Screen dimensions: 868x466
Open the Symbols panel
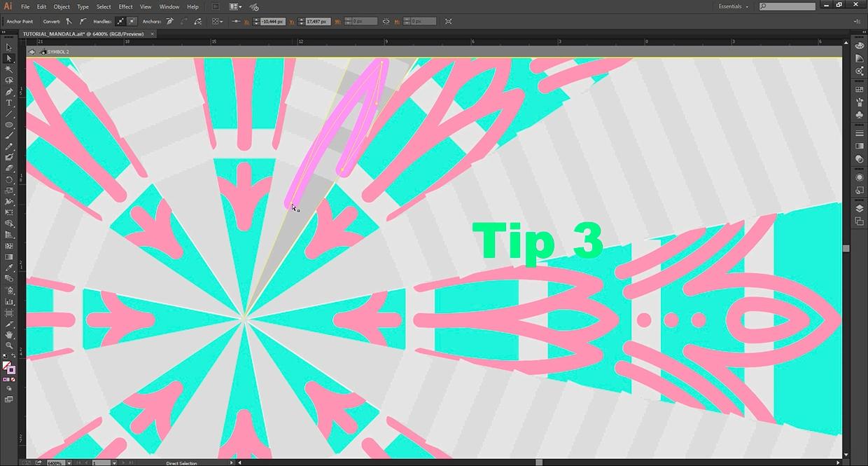point(859,114)
